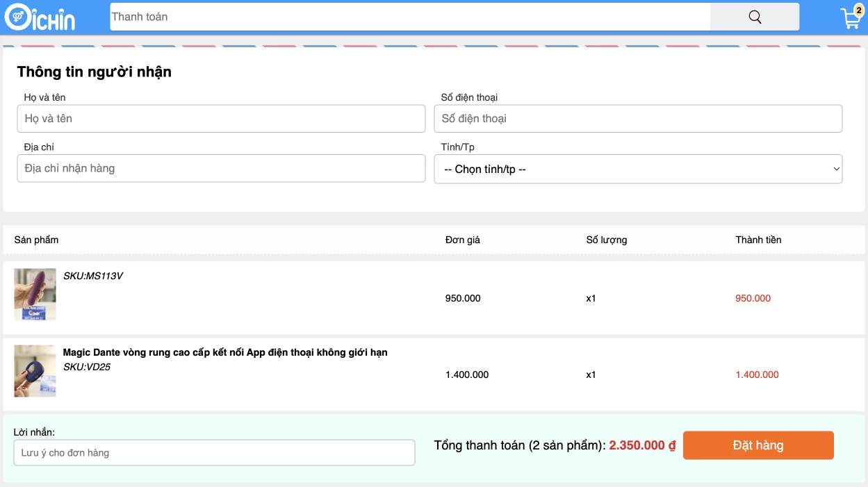Focus the 'Lưu ý cho đơn hàng' note field
Viewport: 868px width, 487px height.
click(x=214, y=453)
